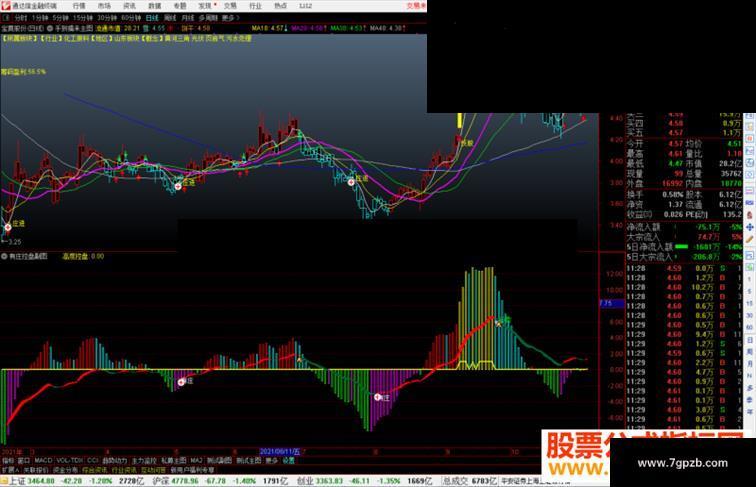Open the 行业资讯 link
The image size is (756, 487).
coord(124,469)
